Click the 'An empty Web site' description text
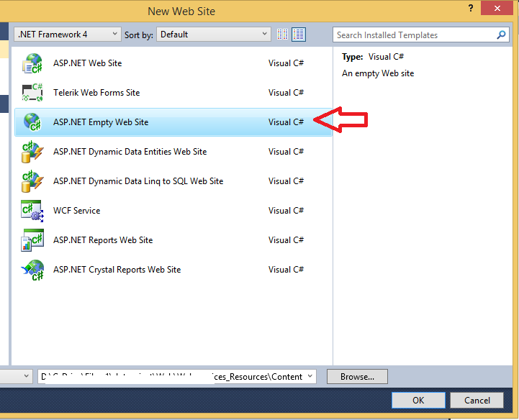The width and height of the screenshot is (519, 420). tap(378, 73)
